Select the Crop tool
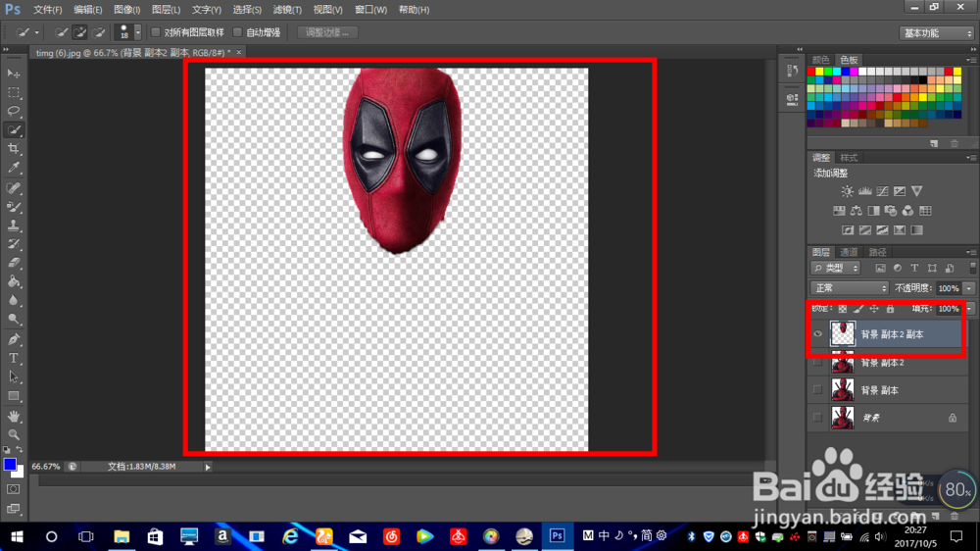The width and height of the screenshot is (980, 551). [x=14, y=149]
